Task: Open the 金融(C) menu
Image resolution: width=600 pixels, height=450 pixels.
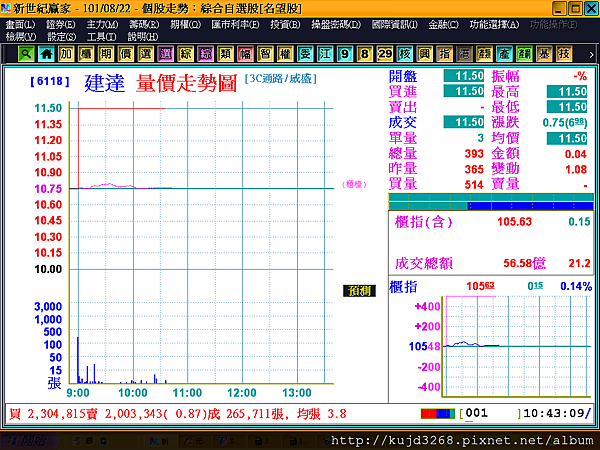Action: (443, 24)
